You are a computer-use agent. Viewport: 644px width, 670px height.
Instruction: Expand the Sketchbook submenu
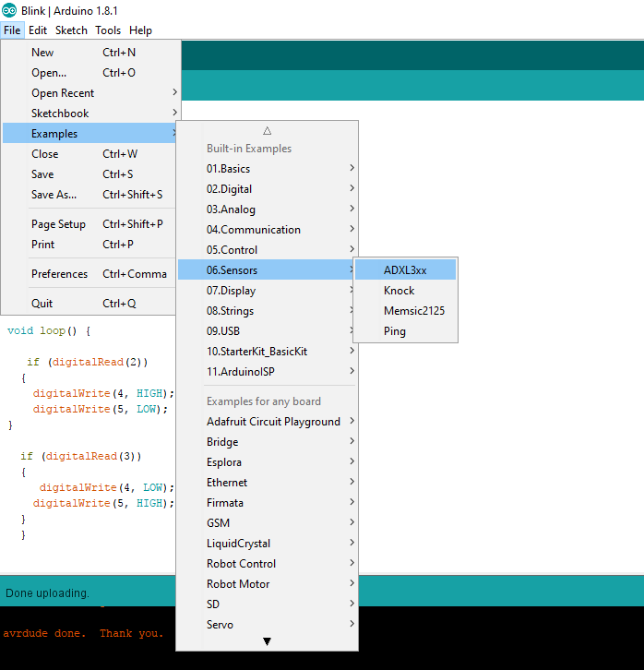89,114
